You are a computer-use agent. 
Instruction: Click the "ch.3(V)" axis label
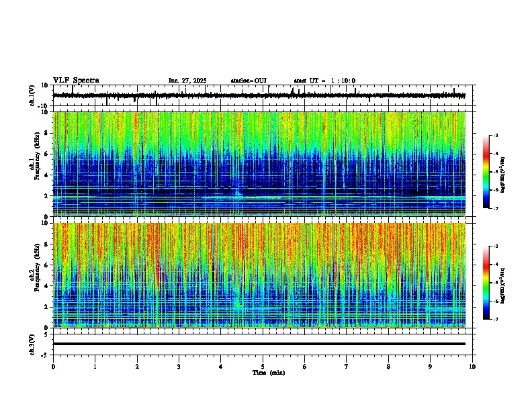click(x=32, y=345)
